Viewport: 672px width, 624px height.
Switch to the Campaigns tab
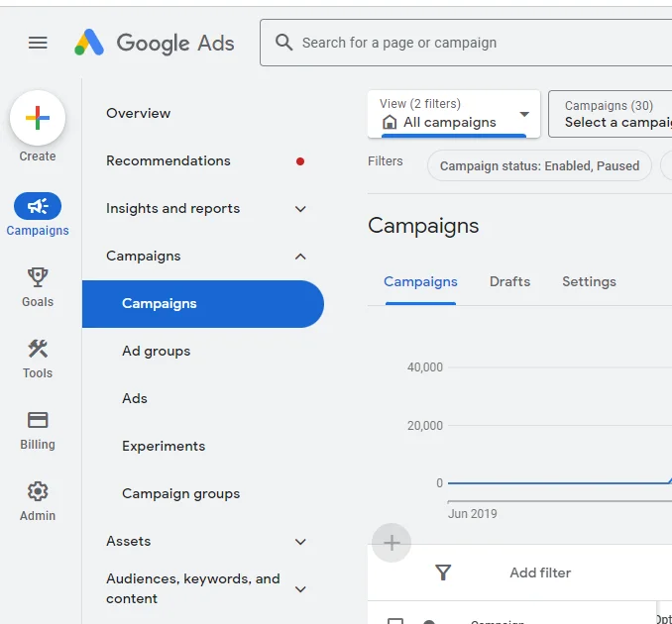point(420,282)
